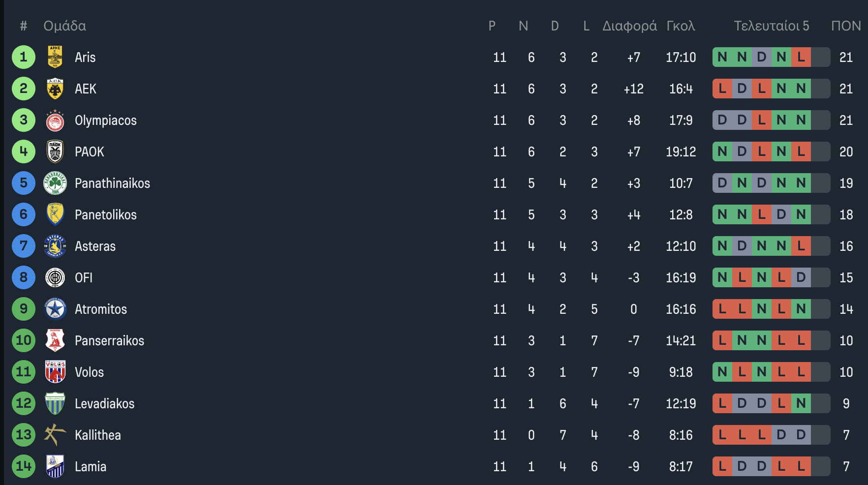This screenshot has height=485, width=868.
Task: Open the Levadiakos team link
Action: pos(104,403)
